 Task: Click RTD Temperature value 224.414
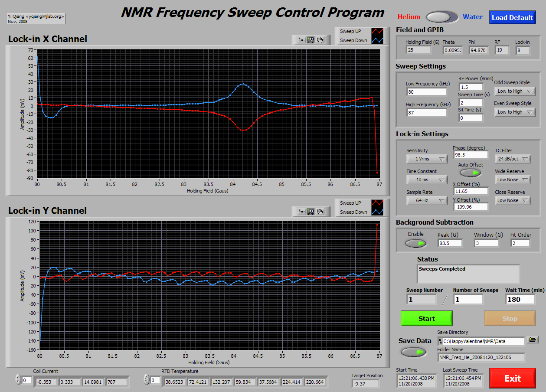(x=291, y=382)
